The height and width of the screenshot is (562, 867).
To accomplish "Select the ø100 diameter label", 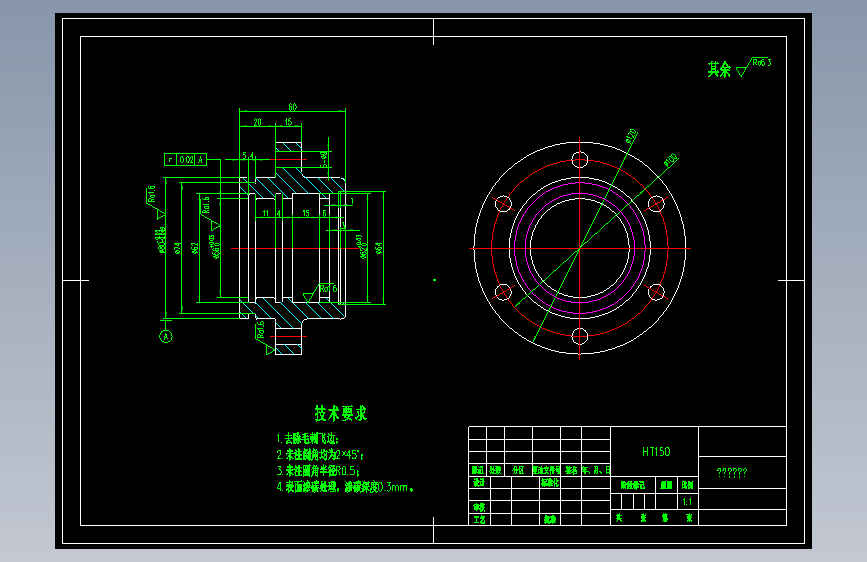I will pyautogui.click(x=671, y=160).
